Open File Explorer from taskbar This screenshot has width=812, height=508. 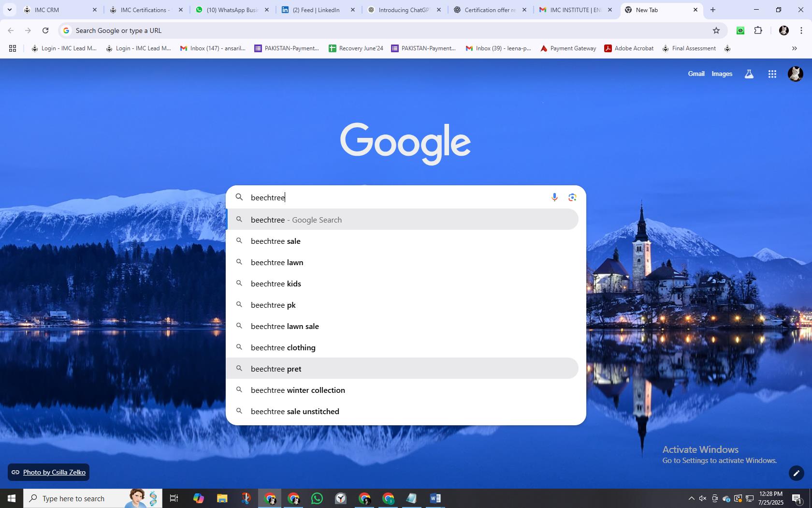(222, 498)
